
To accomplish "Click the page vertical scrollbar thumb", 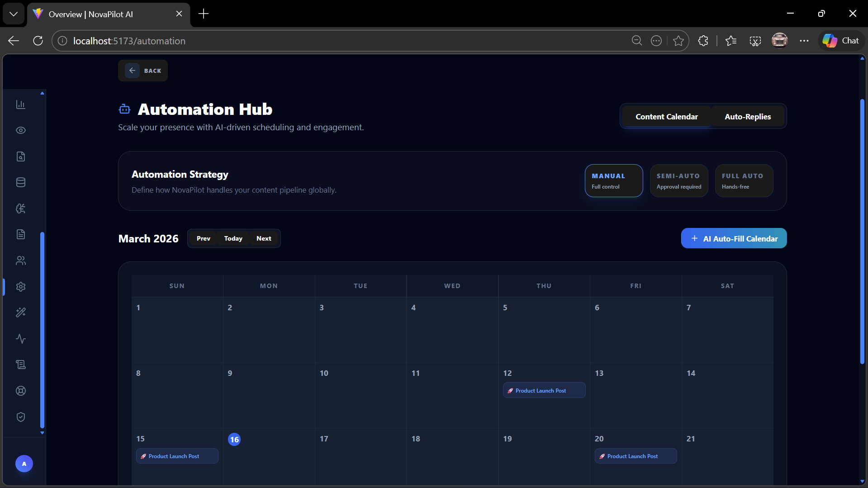I will coord(862,231).
